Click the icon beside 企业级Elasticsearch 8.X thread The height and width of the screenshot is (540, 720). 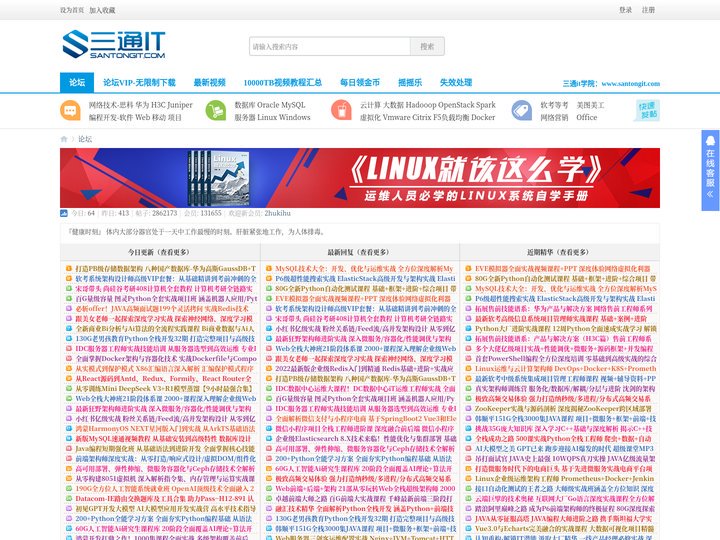(269, 439)
